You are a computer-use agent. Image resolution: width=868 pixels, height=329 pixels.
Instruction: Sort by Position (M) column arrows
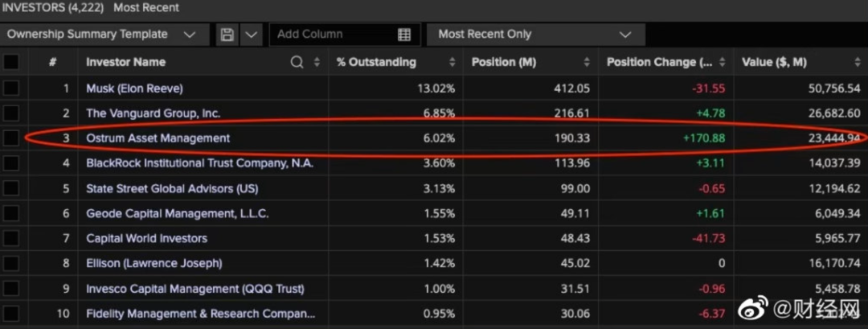[x=587, y=62]
